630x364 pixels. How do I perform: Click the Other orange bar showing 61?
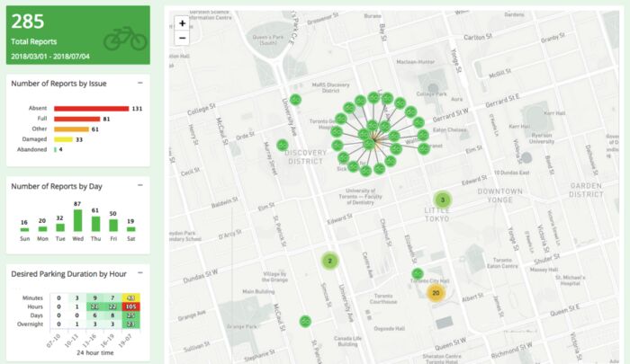pyautogui.click(x=71, y=129)
